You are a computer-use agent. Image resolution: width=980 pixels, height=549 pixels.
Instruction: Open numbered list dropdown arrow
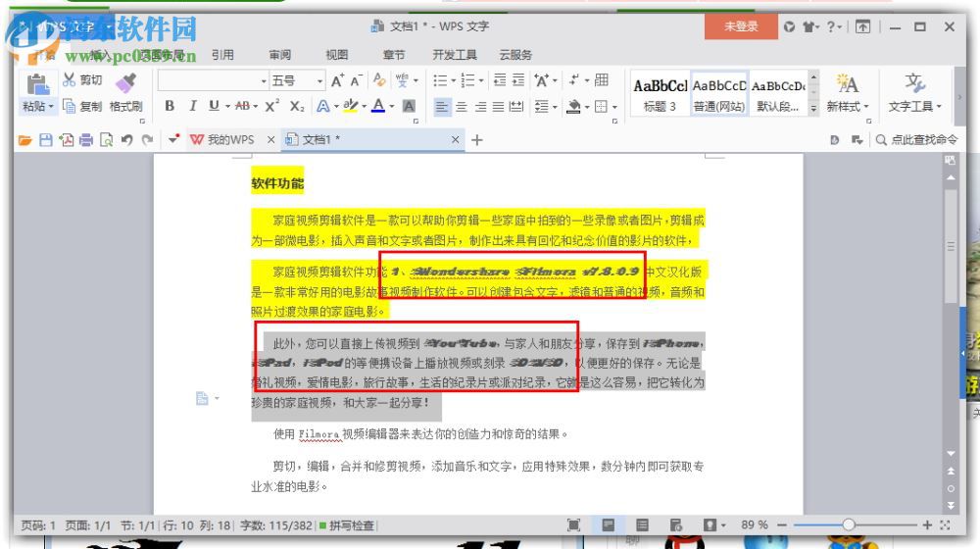[x=480, y=80]
